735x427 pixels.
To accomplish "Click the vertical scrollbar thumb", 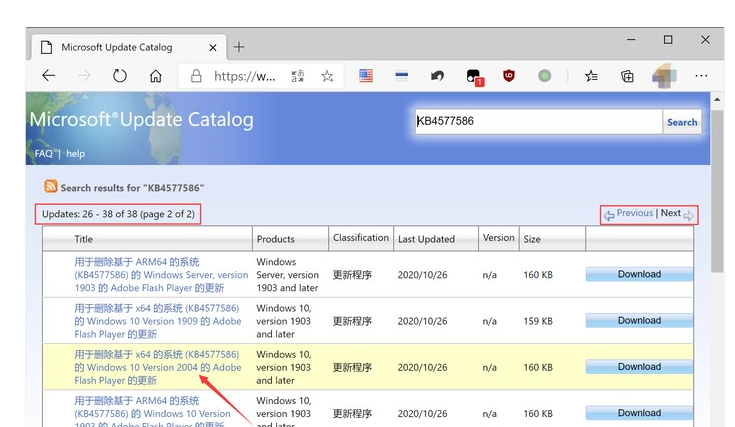I will point(717,191).
